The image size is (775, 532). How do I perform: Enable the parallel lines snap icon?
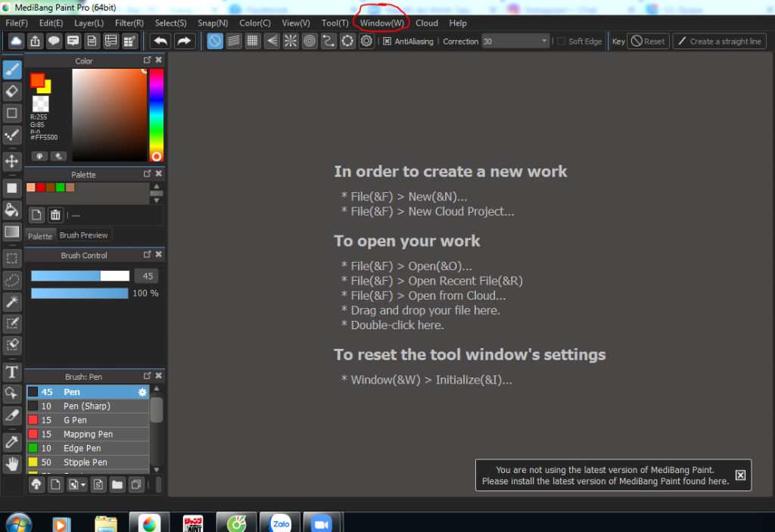(234, 41)
